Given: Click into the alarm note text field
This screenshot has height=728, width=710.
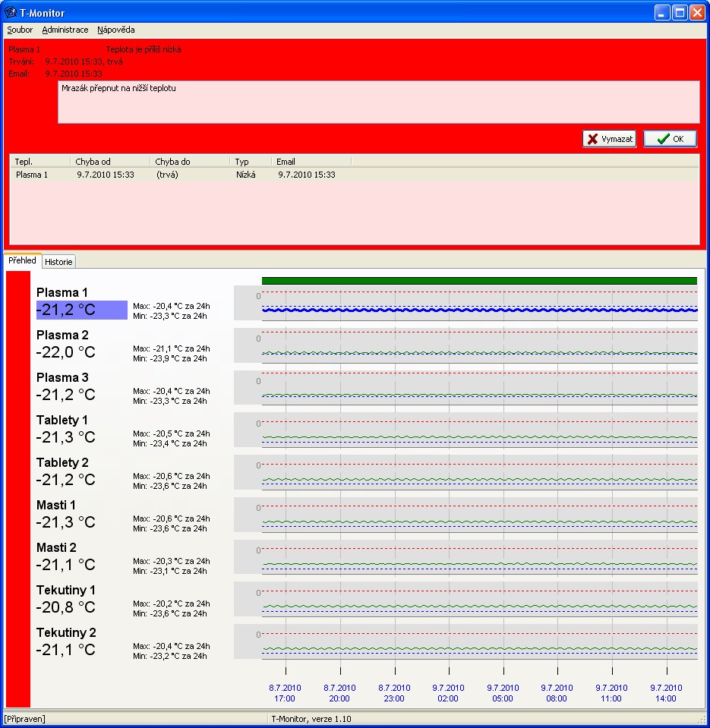Looking at the screenshot, I should tap(378, 102).
